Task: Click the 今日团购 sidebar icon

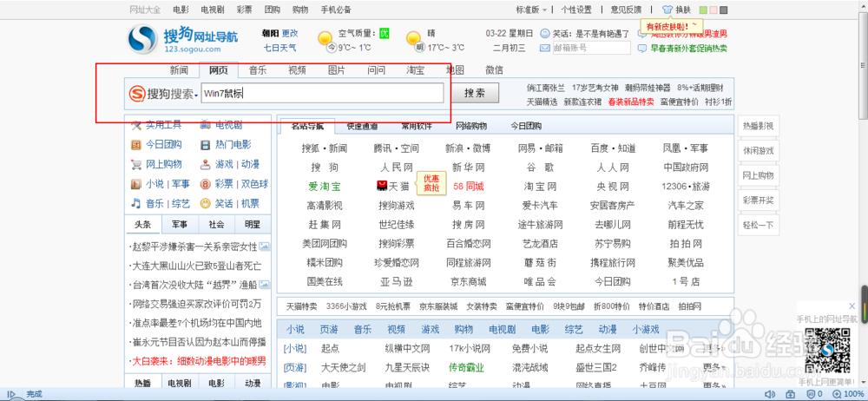Action: (135, 145)
